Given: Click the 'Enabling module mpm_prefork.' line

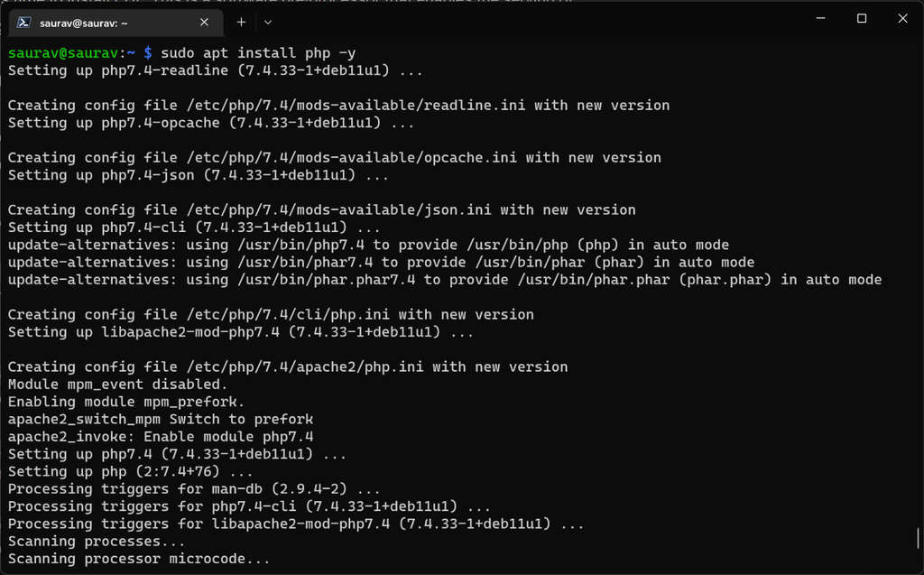Looking at the screenshot, I should click(126, 402).
